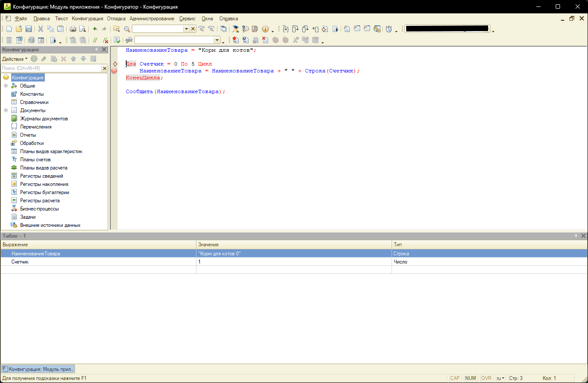Toggle breakpoint with the red dot icon
The image size is (588, 383).
click(x=236, y=40)
